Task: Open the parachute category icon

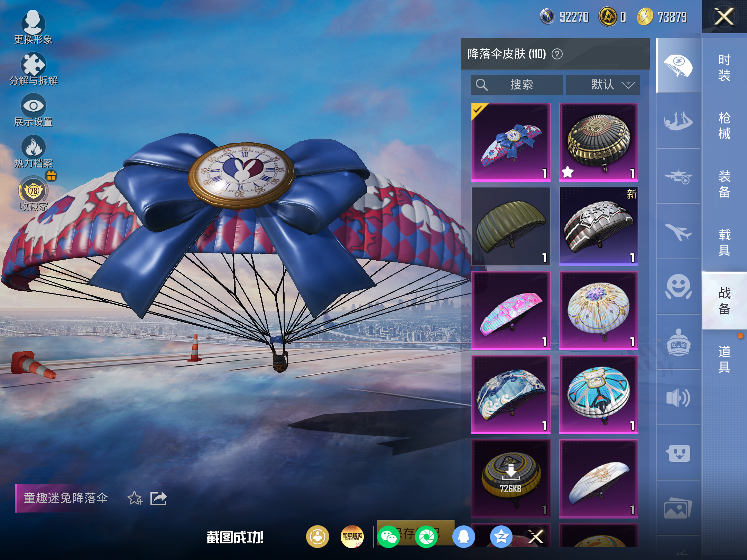Action: tap(678, 66)
